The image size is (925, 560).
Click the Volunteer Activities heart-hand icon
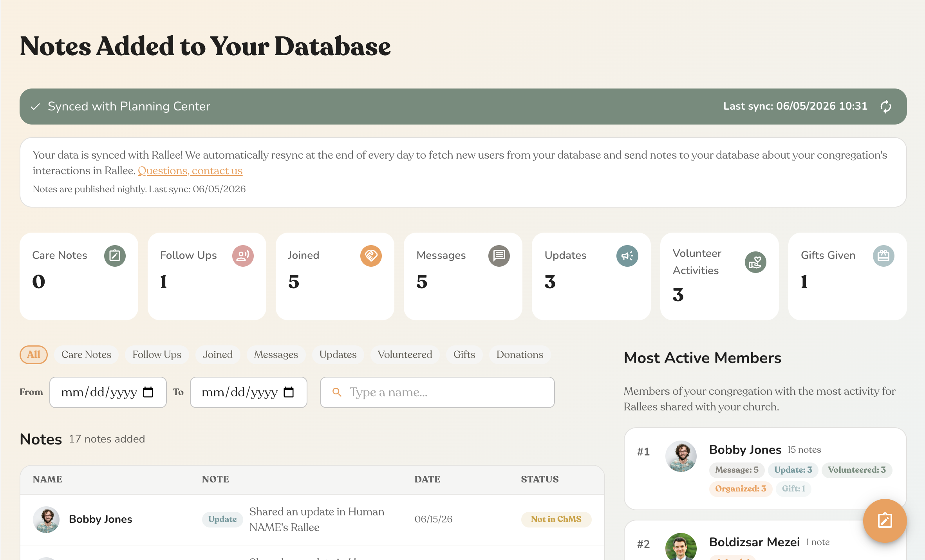click(x=755, y=262)
